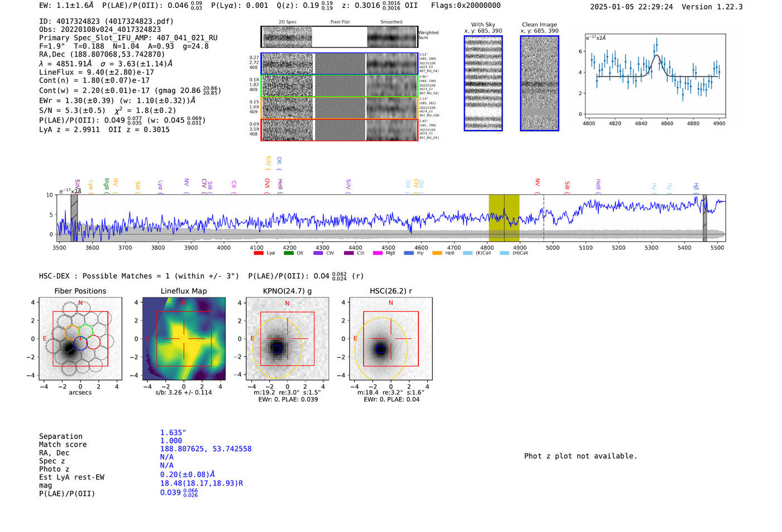Select the blue Hγ legend swatch
The width and height of the screenshot is (782, 532).
[x=409, y=253]
